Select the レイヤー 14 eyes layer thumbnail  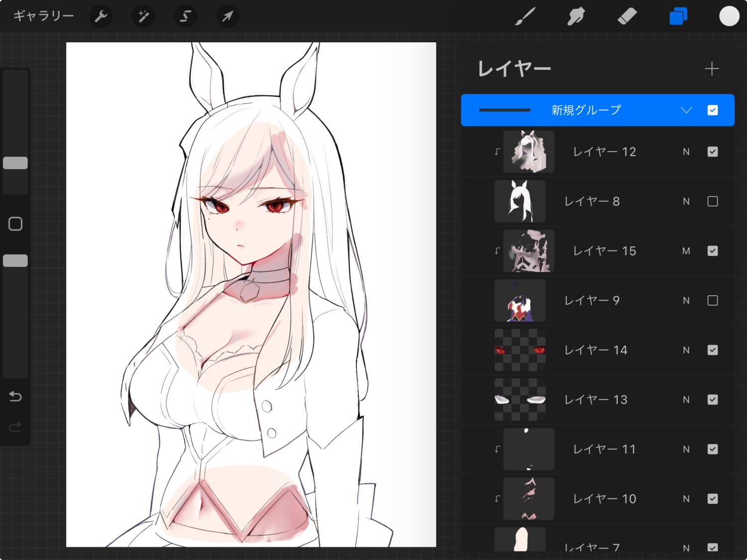click(x=520, y=350)
